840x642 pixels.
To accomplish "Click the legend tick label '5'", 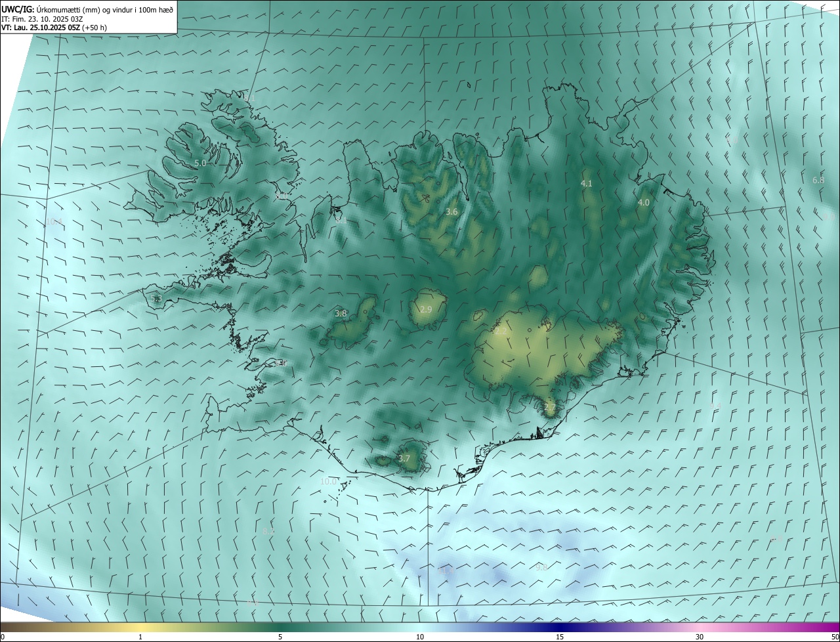I will click(280, 637).
